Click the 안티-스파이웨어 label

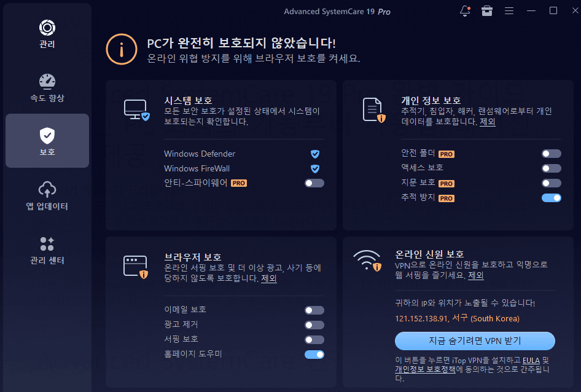click(x=196, y=183)
